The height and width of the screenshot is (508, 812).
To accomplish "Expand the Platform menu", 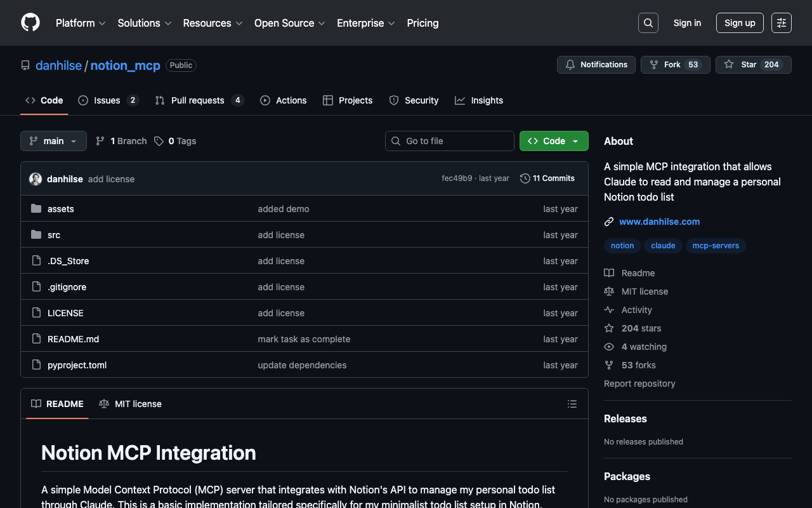I will click(x=81, y=23).
